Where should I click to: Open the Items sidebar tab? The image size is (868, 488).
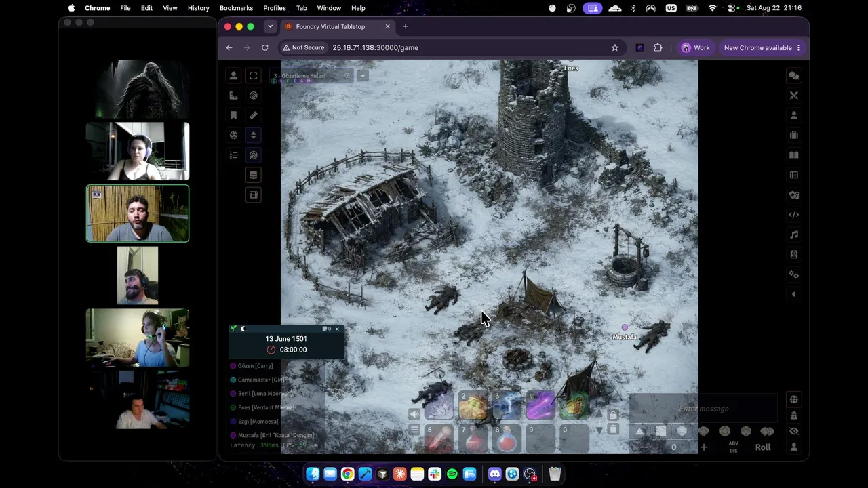(794, 135)
